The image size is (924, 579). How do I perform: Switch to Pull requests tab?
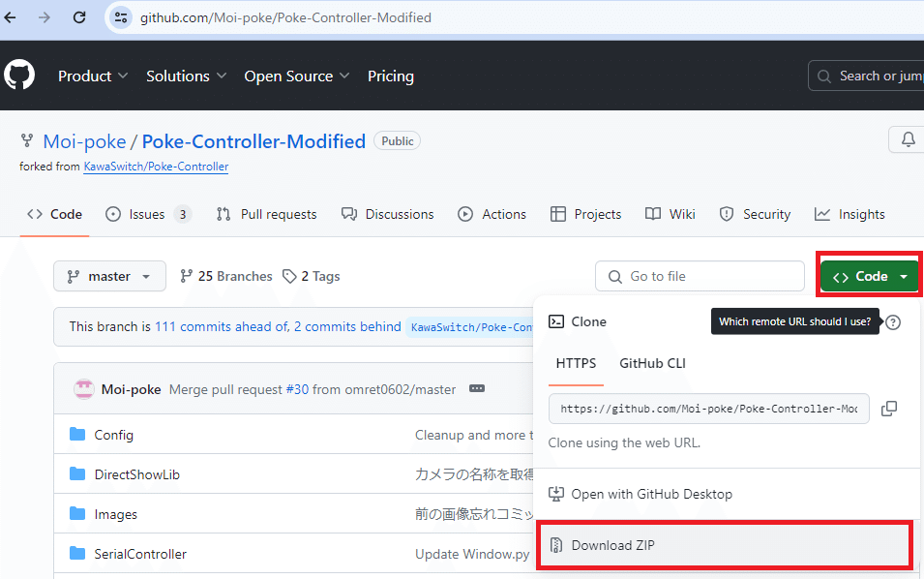tap(266, 214)
